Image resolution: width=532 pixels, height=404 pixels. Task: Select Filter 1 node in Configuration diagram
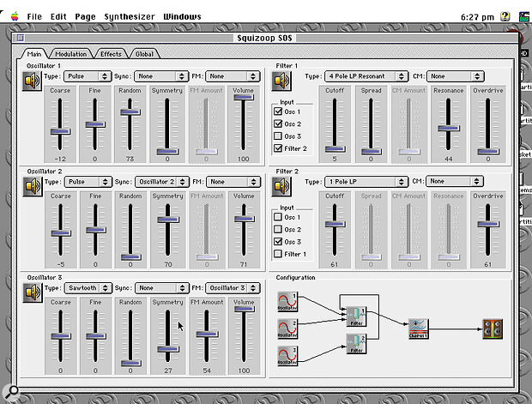coord(356,317)
